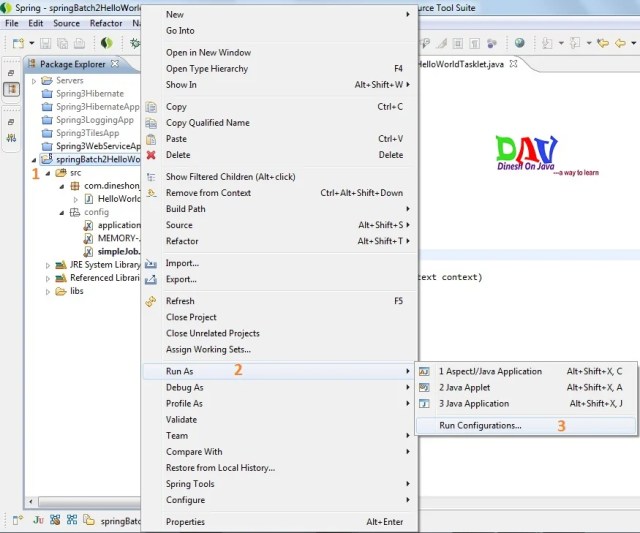The height and width of the screenshot is (533, 640).
Task: Select the MEMORY- xml file in tree
Action: (112, 239)
